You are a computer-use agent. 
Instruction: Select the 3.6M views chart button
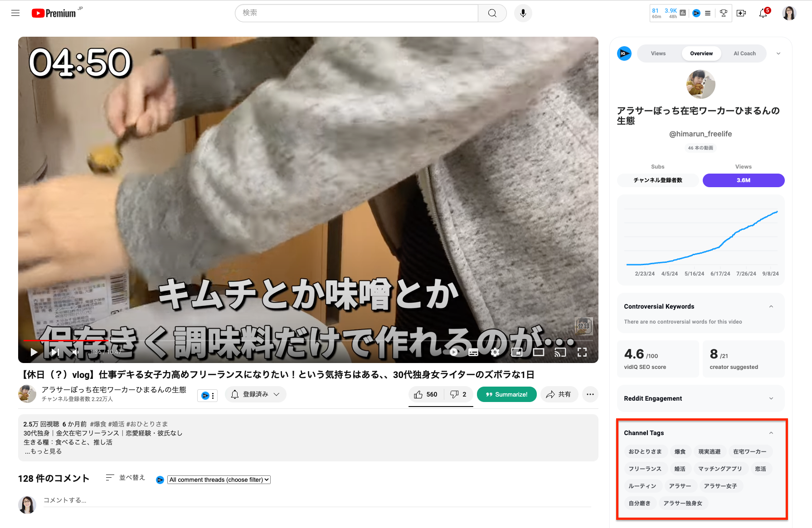click(x=744, y=180)
